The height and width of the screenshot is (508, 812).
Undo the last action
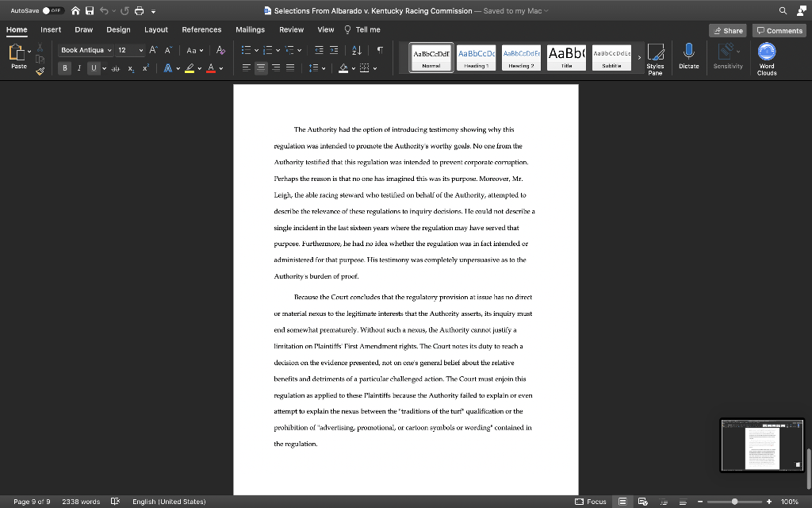tap(104, 10)
